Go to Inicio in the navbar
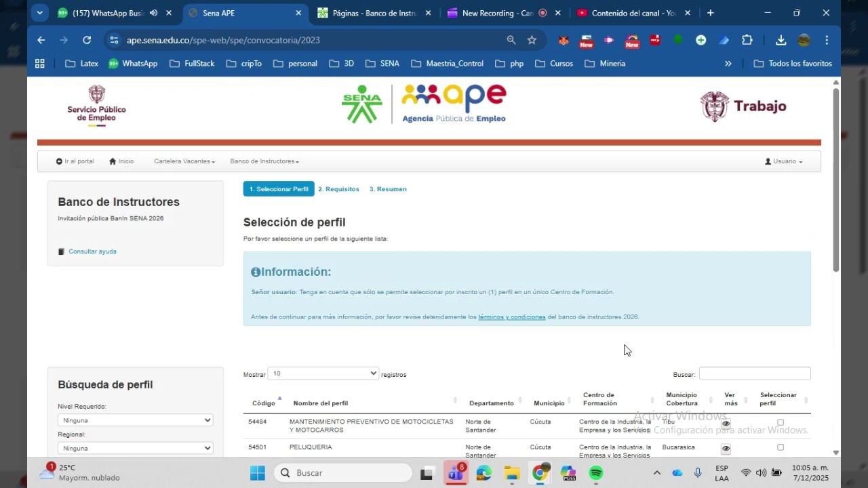868x488 pixels. (121, 161)
